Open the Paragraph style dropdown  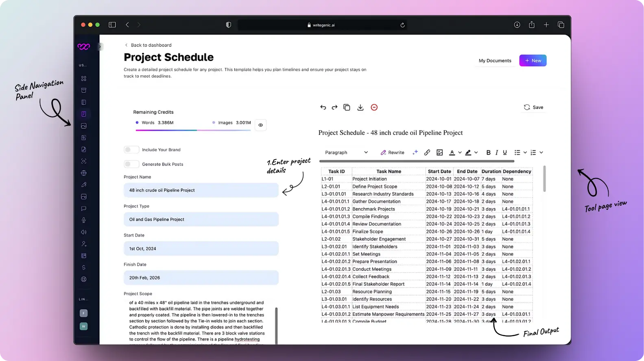[x=347, y=152]
